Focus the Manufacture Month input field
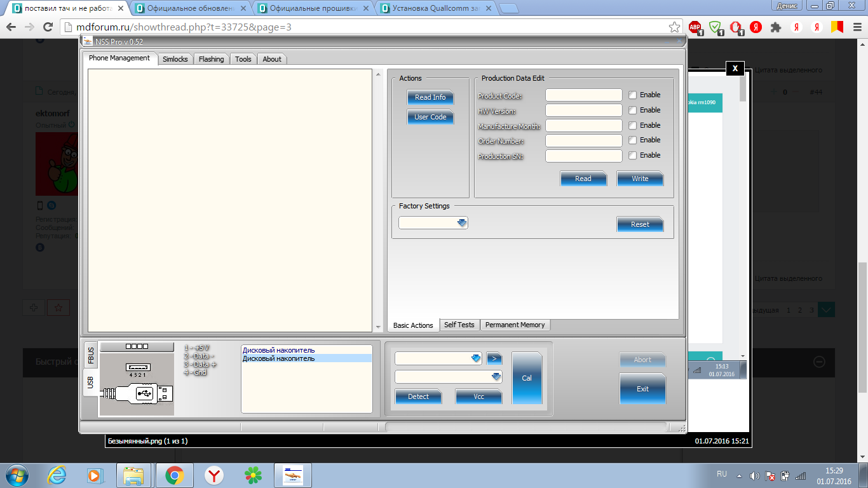 point(584,126)
